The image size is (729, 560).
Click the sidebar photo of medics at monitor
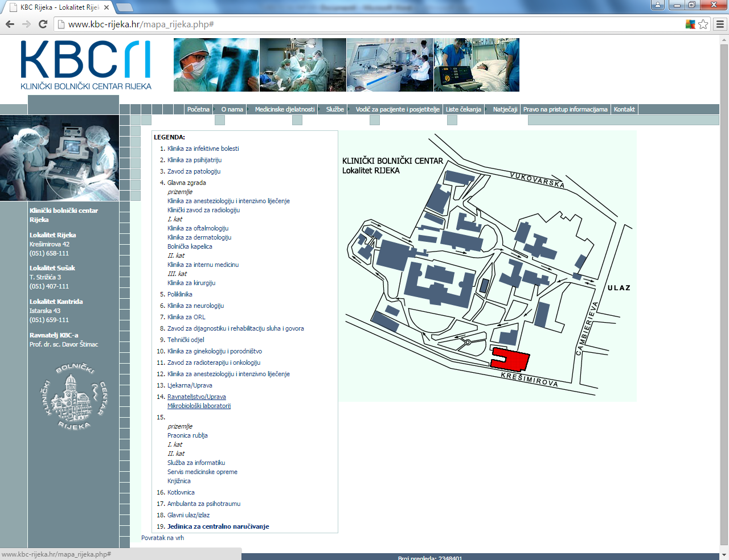point(59,158)
